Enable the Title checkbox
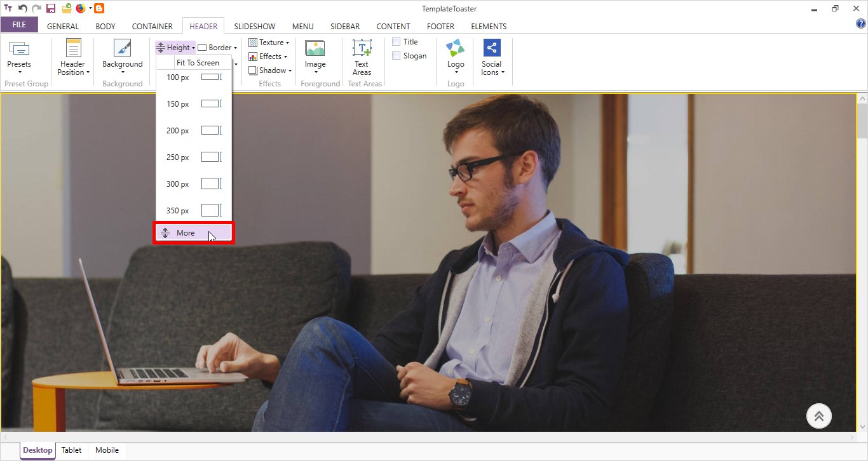The height and width of the screenshot is (461, 868). click(x=397, y=42)
